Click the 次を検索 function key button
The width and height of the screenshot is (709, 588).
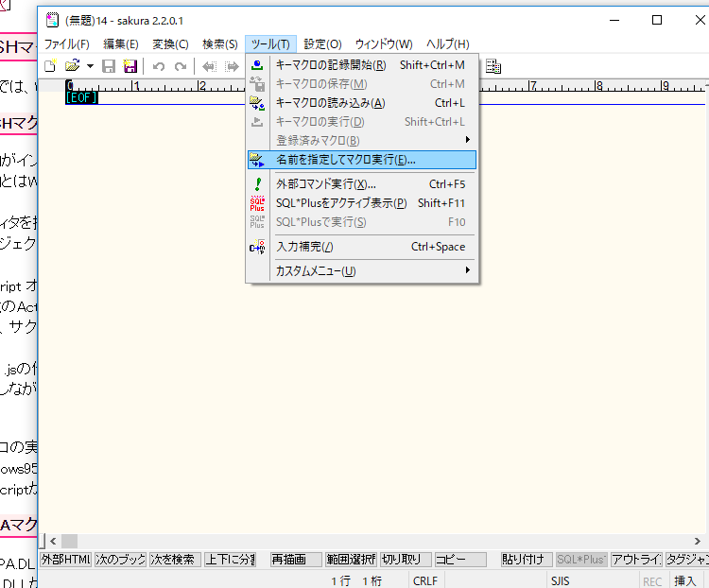coord(175,560)
